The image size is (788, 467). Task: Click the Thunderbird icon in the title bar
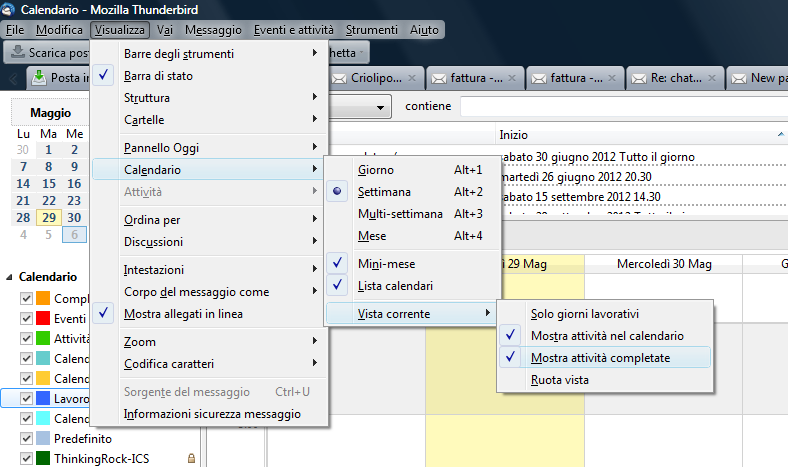(8, 9)
